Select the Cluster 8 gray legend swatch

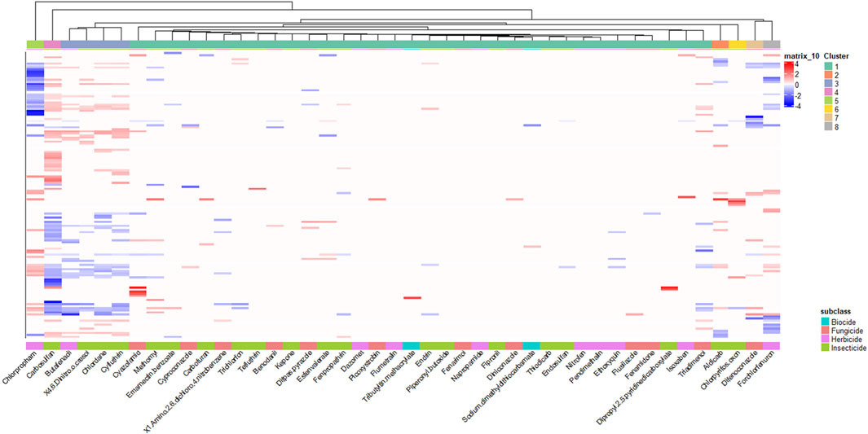pos(828,128)
